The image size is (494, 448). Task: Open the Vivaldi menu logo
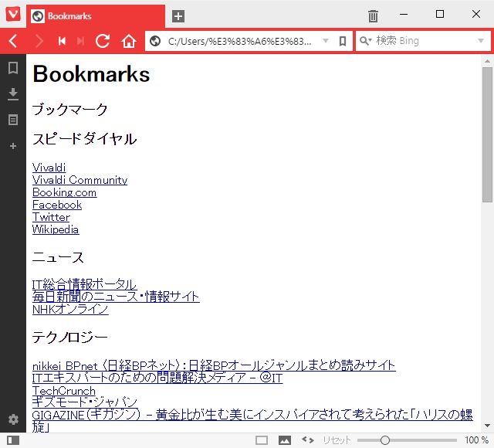click(13, 14)
